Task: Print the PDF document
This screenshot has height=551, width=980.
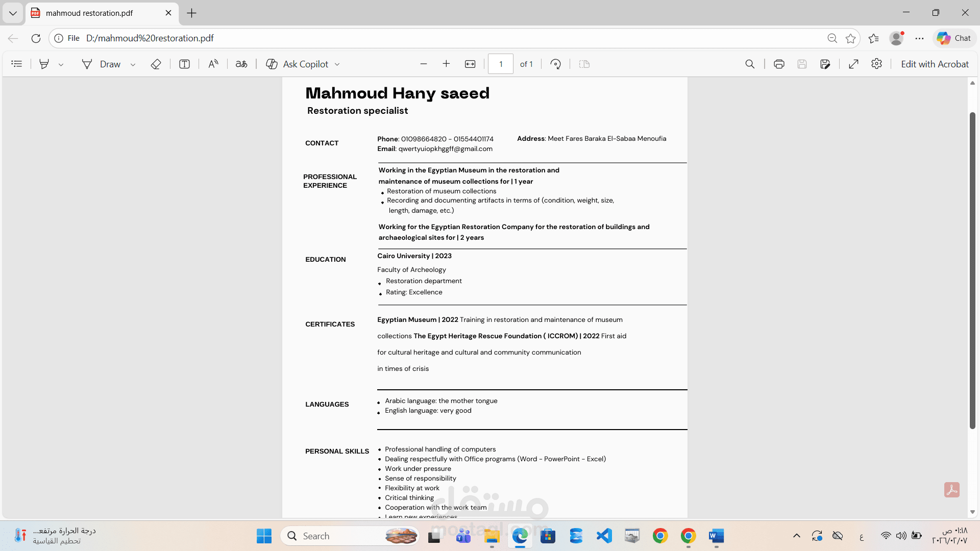Action: pos(779,64)
